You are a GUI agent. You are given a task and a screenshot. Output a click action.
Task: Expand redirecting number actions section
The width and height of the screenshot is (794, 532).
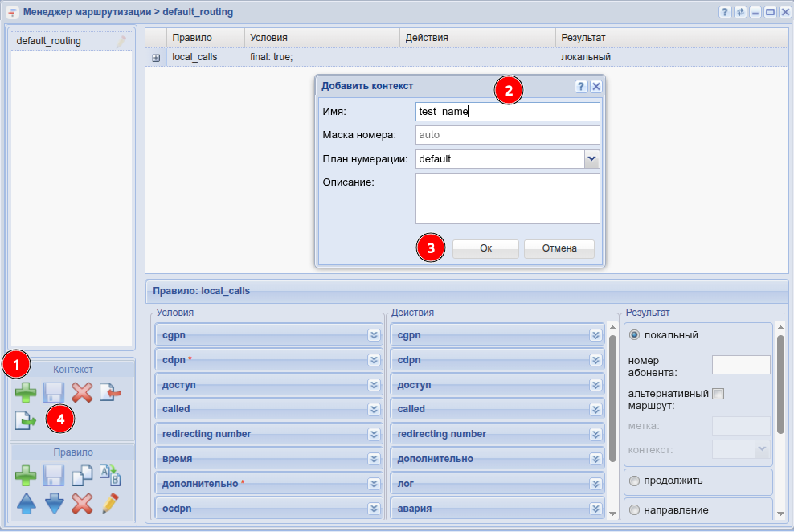pyautogui.click(x=595, y=434)
